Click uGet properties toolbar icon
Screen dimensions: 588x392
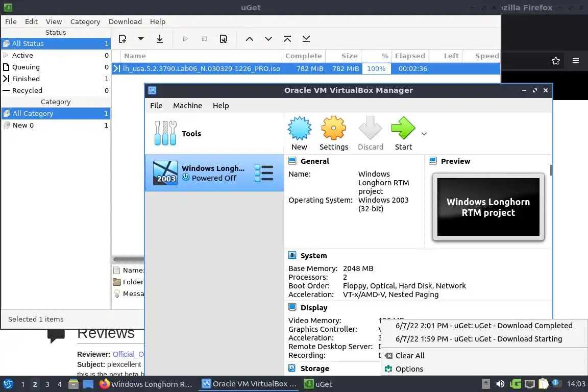224,39
